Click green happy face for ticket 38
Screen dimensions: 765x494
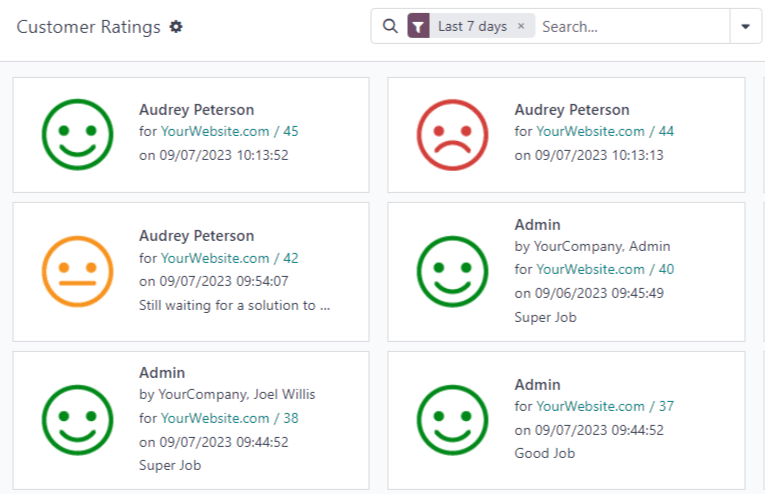coord(77,420)
